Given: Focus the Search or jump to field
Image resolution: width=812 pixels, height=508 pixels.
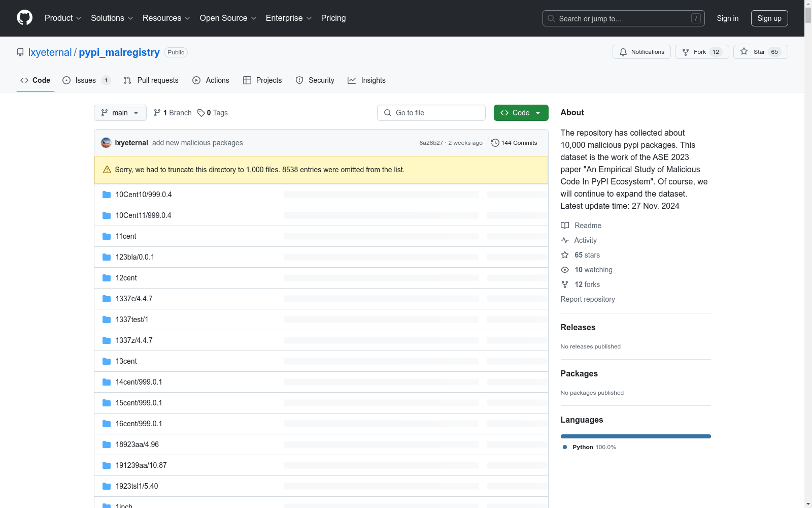Looking at the screenshot, I should click(624, 18).
